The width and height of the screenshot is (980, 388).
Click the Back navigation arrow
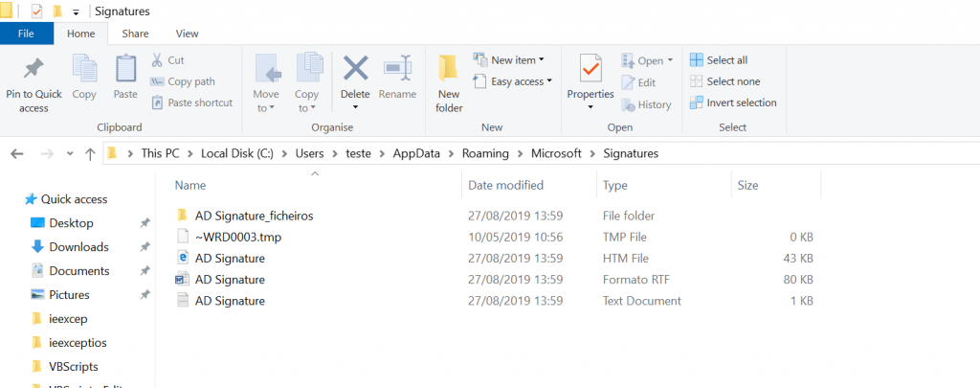coord(17,153)
